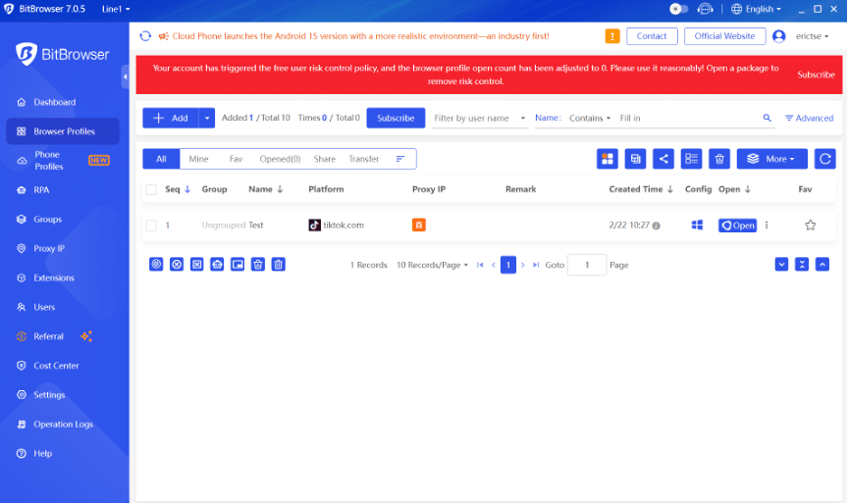The height and width of the screenshot is (504, 848).
Task: Click the BitBrowser logo in sidebar
Action: click(x=62, y=54)
